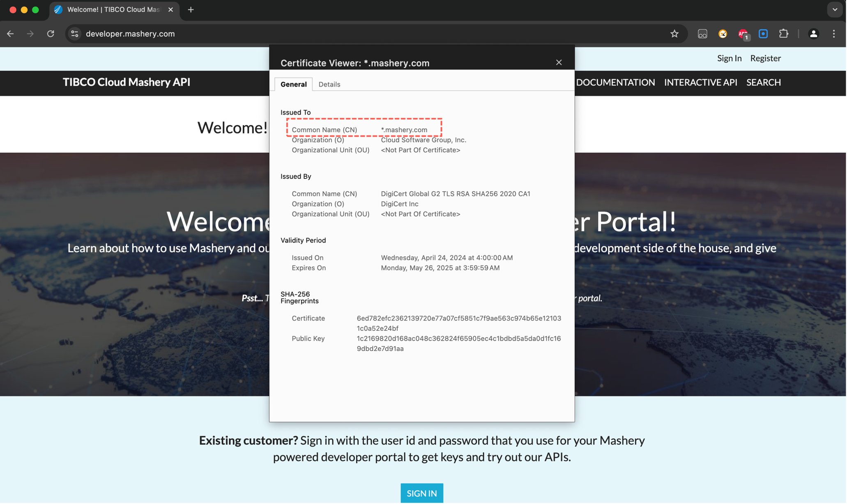
Task: Select the Welcome TIBCO Cloud Mashery browser tab
Action: [x=113, y=10]
